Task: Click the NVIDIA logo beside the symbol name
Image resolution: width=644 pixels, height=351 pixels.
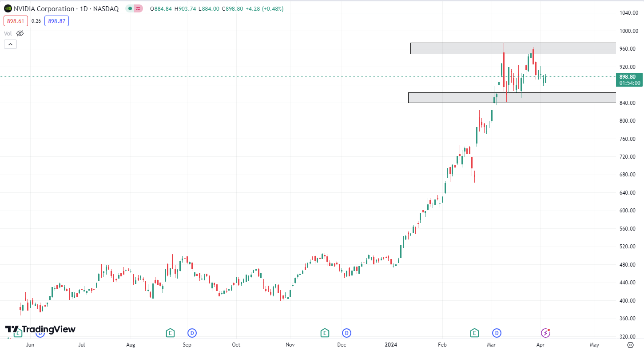Action: point(8,8)
